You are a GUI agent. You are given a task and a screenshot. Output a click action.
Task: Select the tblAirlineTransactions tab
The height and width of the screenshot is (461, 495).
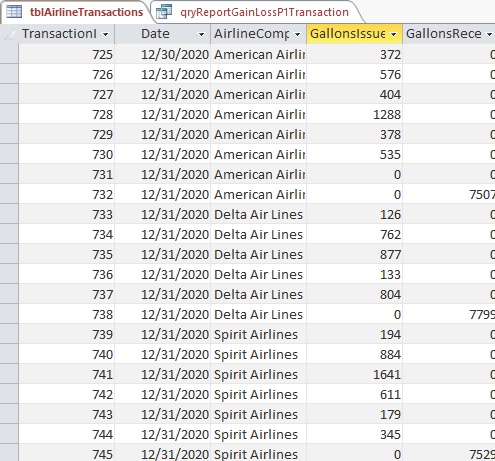[x=75, y=12]
